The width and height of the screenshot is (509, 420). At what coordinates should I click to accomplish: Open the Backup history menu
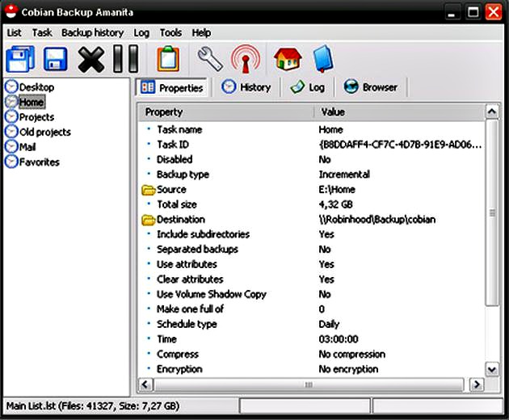(92, 33)
